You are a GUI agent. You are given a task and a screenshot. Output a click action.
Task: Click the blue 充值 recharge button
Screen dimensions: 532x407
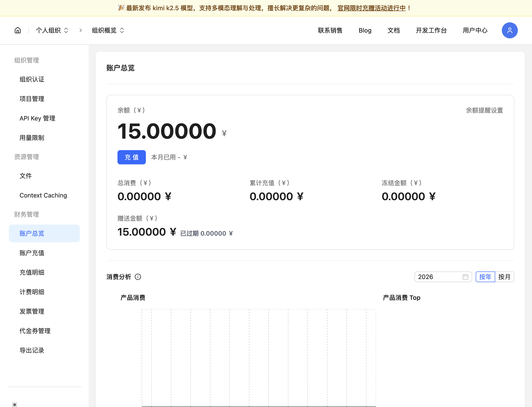pos(131,157)
